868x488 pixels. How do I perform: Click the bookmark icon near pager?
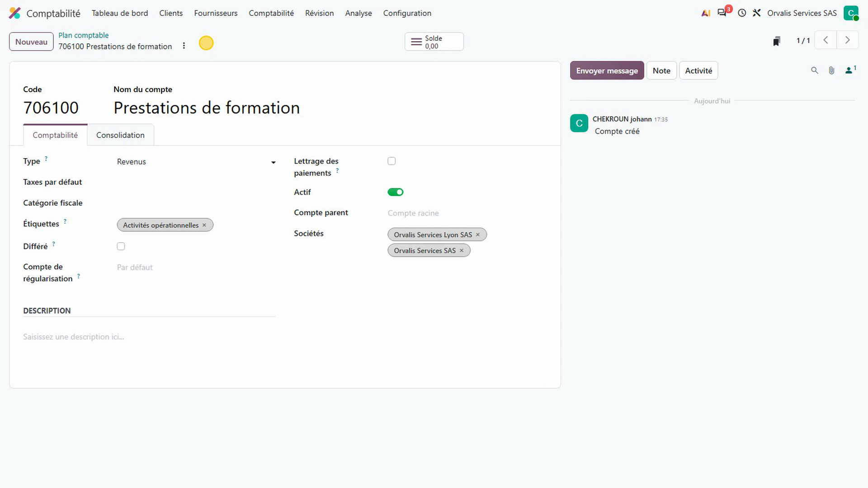[x=777, y=41]
